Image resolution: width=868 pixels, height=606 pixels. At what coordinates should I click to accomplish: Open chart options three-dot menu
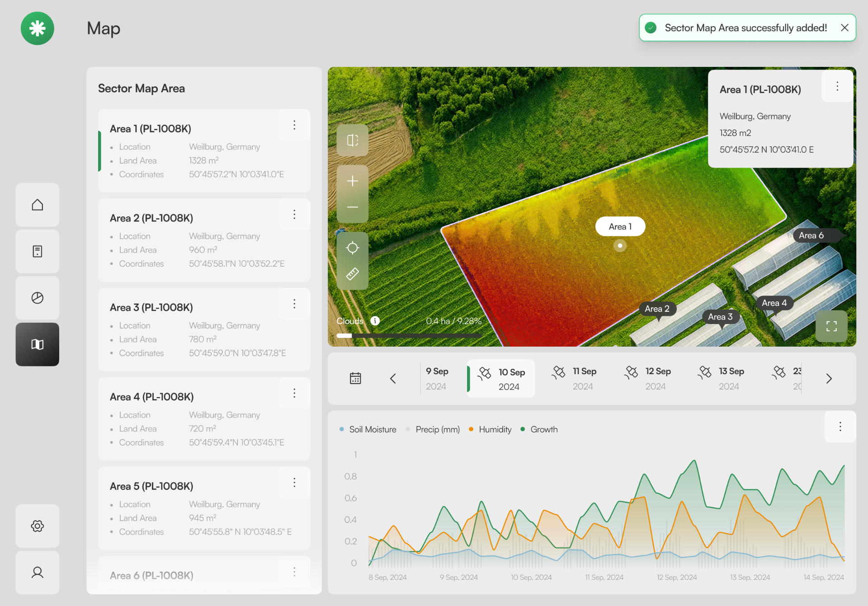coord(840,427)
